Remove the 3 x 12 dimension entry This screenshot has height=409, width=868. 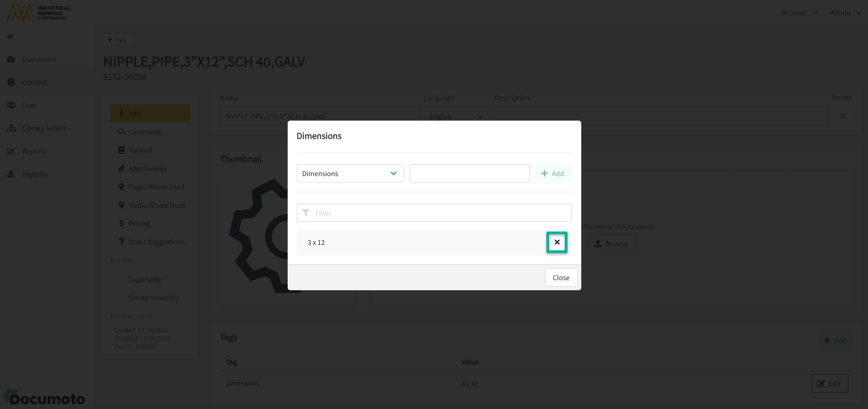556,242
